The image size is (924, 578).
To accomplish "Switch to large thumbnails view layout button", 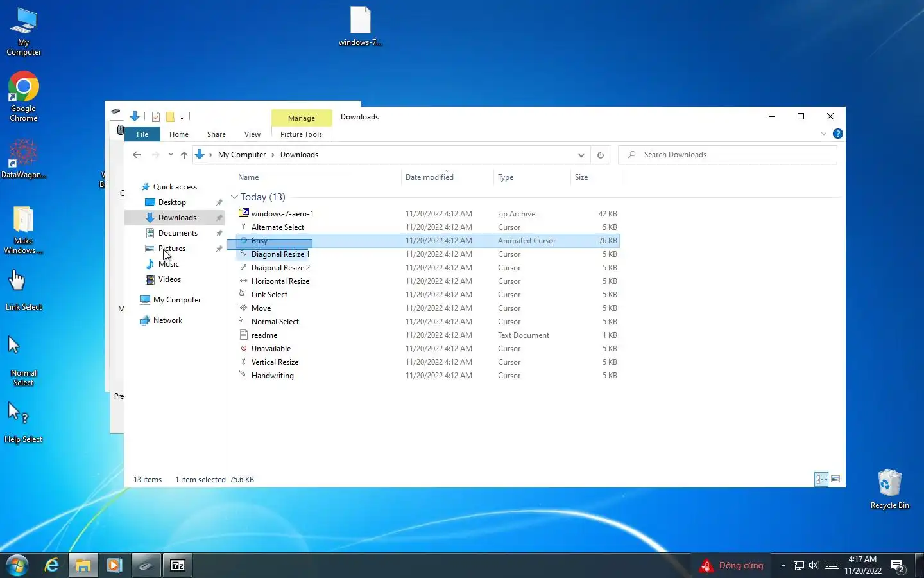I will coord(835,479).
